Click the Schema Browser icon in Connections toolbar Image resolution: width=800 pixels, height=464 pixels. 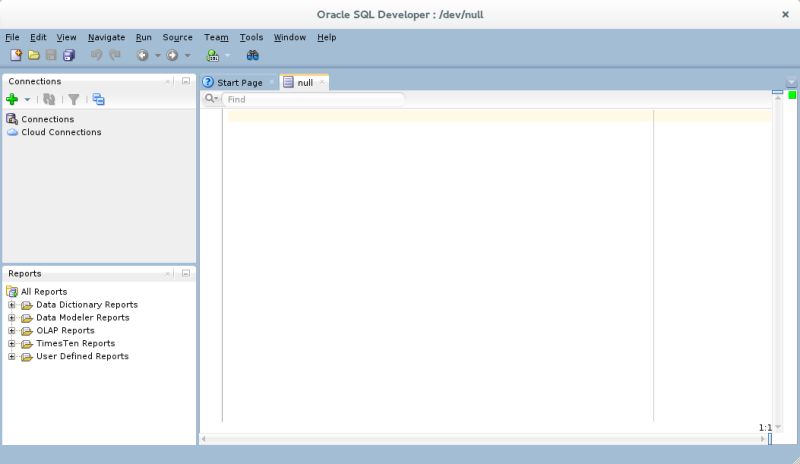[x=98, y=99]
